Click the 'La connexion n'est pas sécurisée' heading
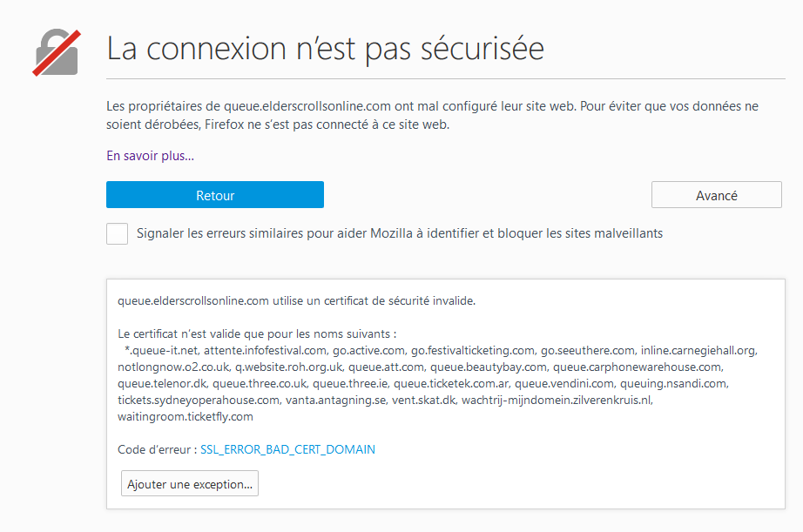Screen dimensions: 803x532 (325, 48)
